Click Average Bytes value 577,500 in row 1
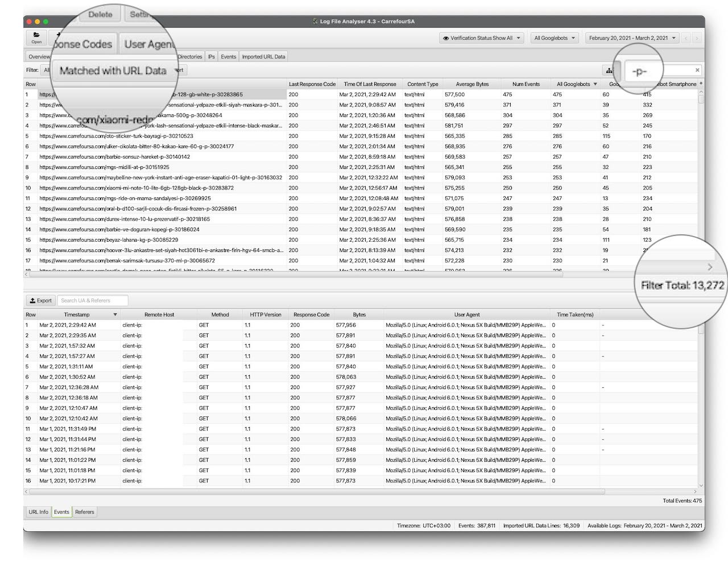This screenshot has height=562, width=728. coord(454,94)
